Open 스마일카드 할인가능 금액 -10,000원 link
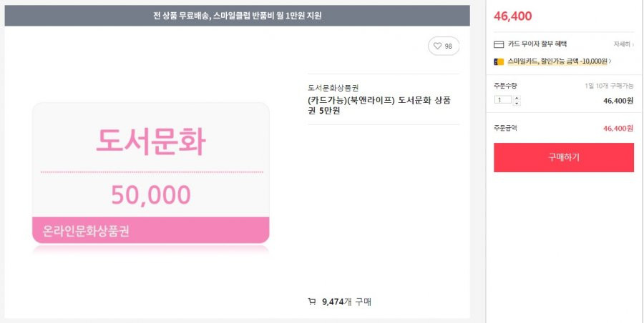 click(x=557, y=61)
